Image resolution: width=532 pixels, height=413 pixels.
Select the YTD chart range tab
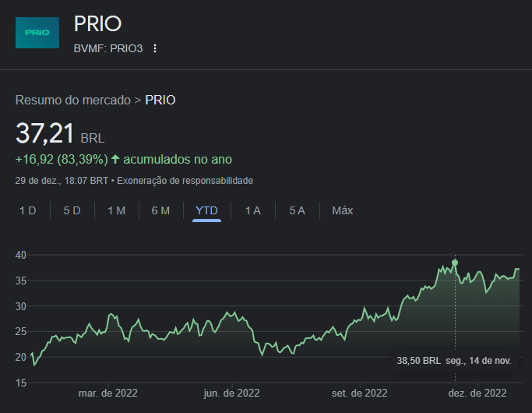tap(206, 210)
